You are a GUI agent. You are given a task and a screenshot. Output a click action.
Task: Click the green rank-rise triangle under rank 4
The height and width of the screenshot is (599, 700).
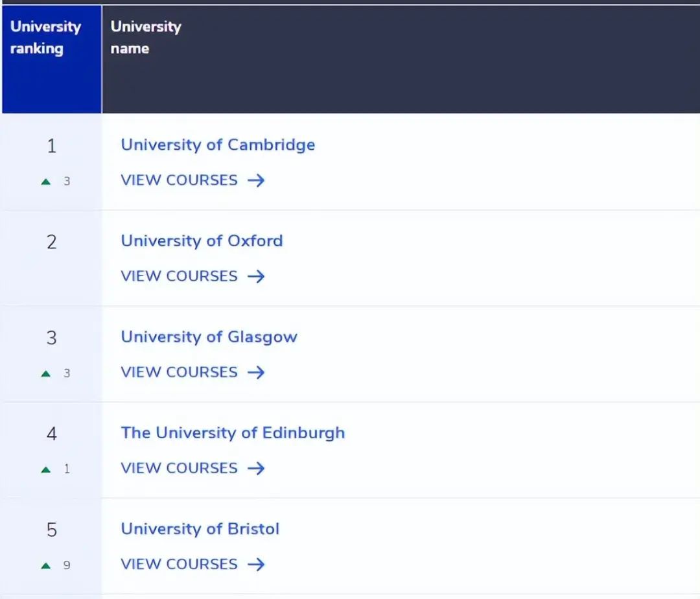45,469
